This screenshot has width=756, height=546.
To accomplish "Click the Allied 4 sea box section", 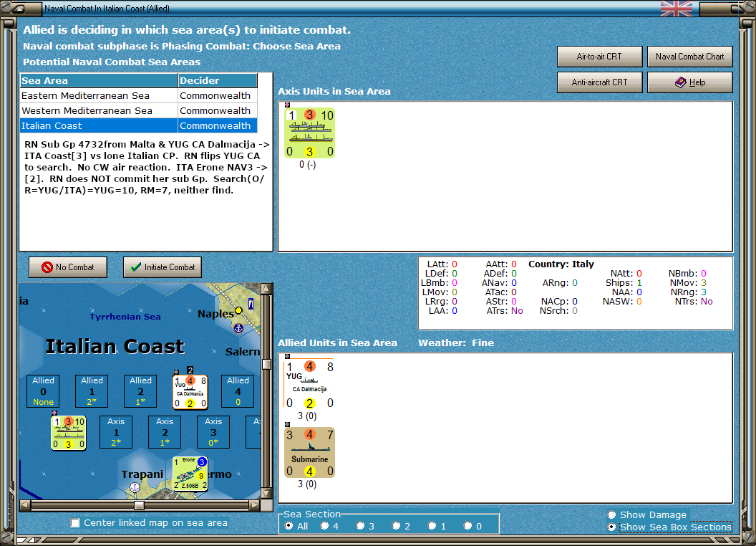I will pos(238,391).
